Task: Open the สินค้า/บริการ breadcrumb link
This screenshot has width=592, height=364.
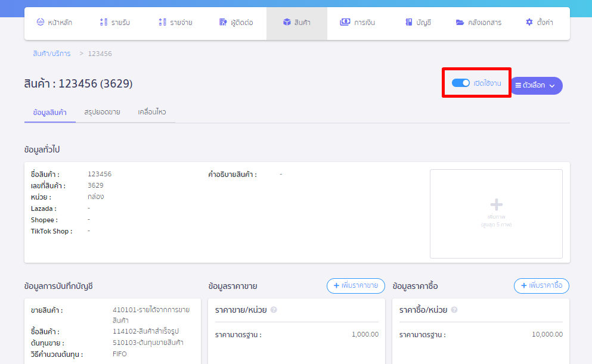Action: point(52,54)
